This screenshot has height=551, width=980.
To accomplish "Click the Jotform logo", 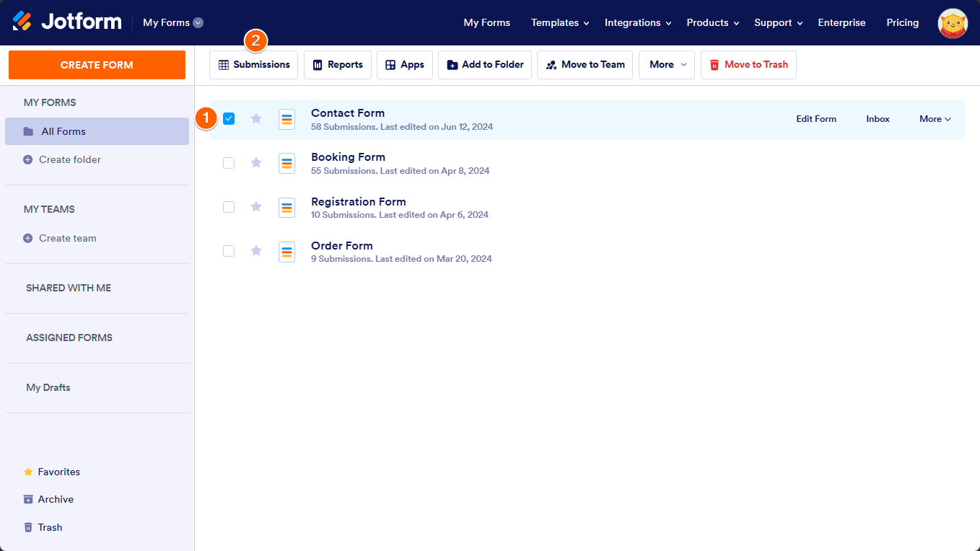I will (x=66, y=21).
